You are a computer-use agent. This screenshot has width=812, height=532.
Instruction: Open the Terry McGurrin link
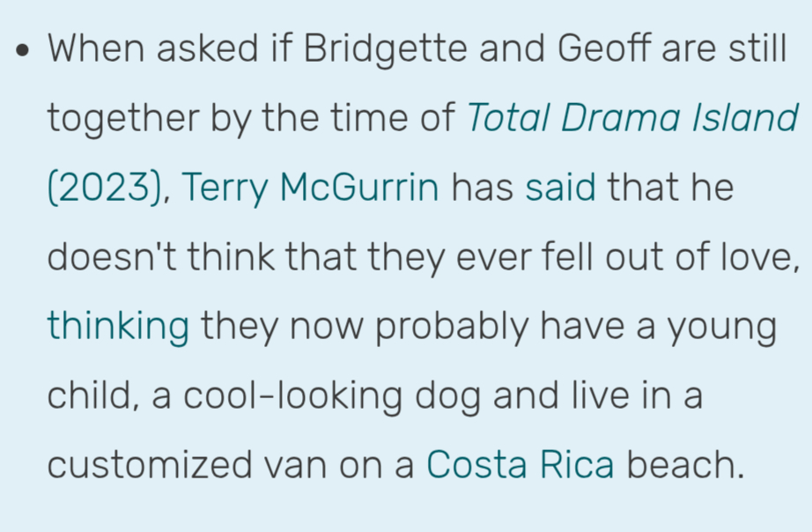coord(310,188)
